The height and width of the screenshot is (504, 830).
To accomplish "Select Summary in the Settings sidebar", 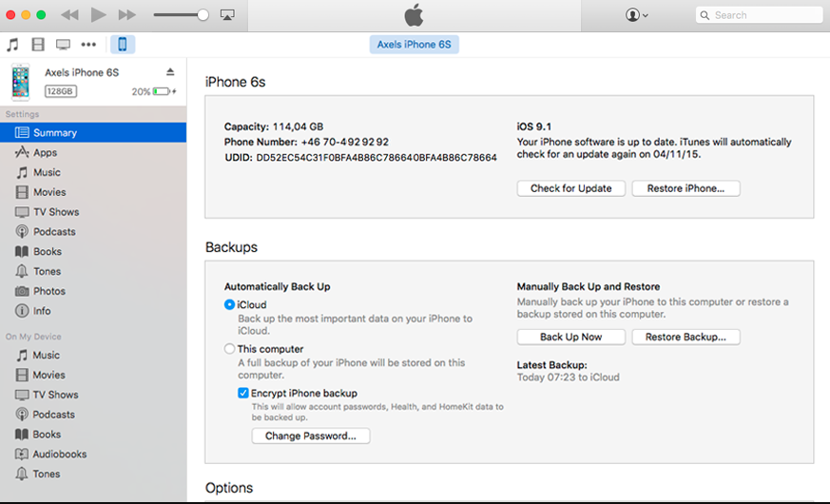I will 93,132.
